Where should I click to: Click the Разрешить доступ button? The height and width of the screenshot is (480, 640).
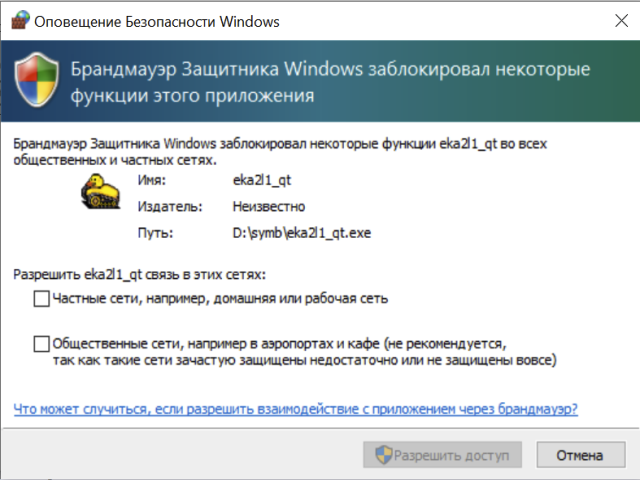(x=442, y=455)
